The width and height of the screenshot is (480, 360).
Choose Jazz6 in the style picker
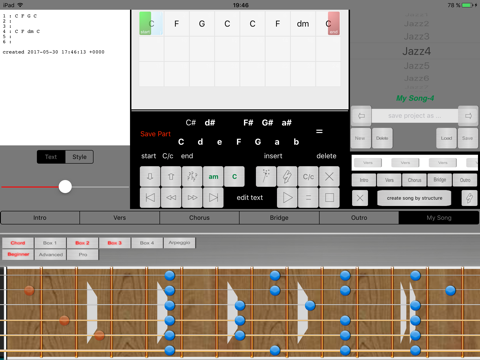416,78
